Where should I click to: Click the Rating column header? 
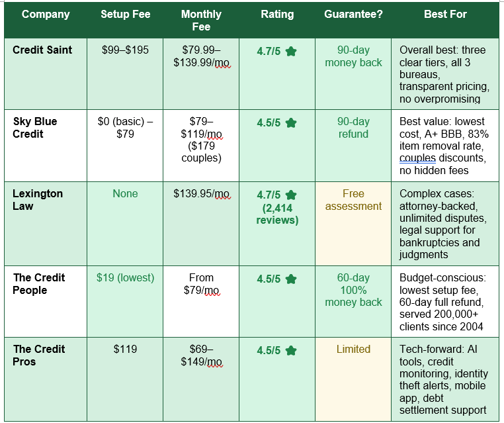pyautogui.click(x=277, y=14)
